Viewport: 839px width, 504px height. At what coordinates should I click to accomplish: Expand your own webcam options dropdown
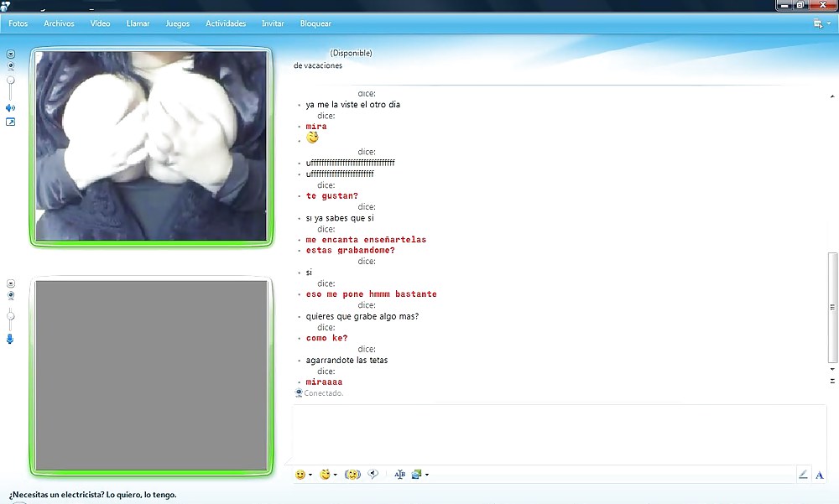tap(11, 284)
